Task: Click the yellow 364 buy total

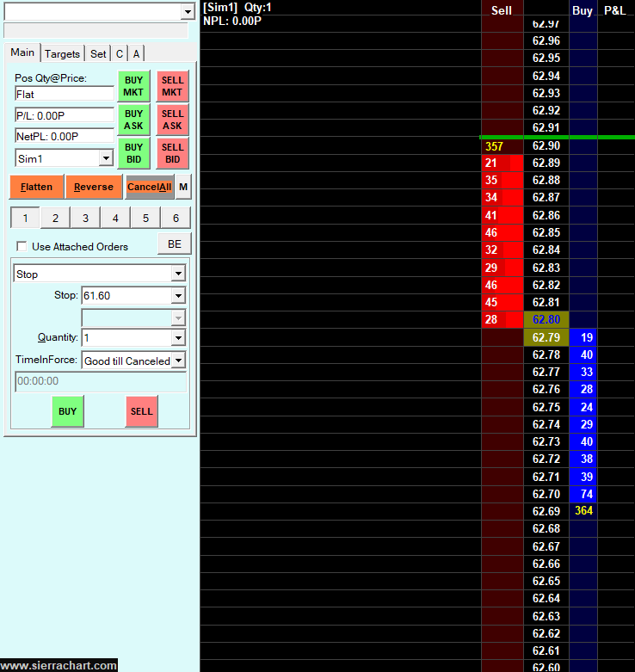Action: coord(583,511)
